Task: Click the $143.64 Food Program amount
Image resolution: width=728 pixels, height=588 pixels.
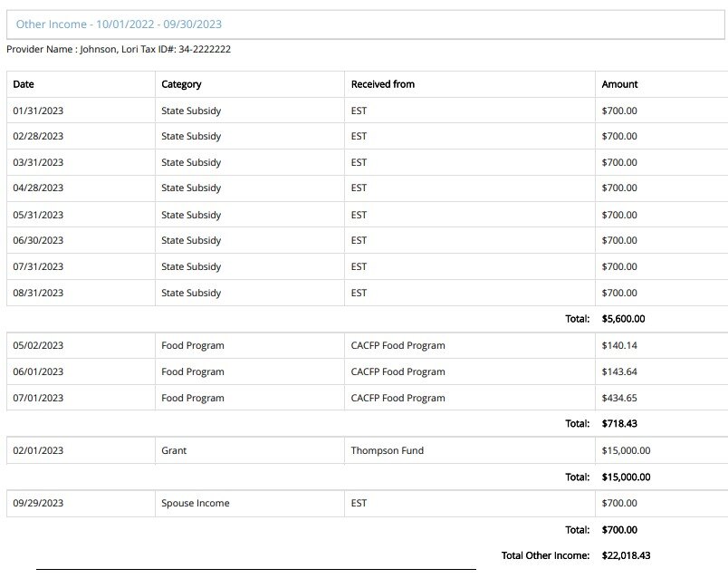Action: coord(619,371)
